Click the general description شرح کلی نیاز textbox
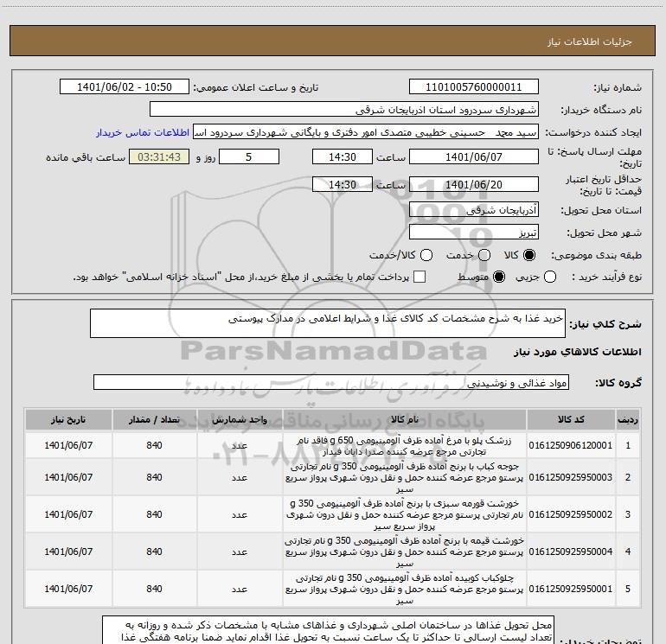This screenshot has height=644, width=666. 328,323
